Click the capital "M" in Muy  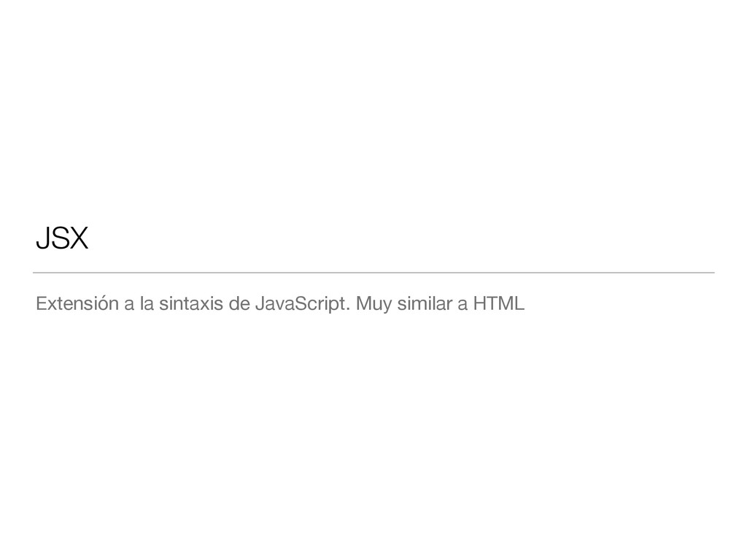coord(363,303)
